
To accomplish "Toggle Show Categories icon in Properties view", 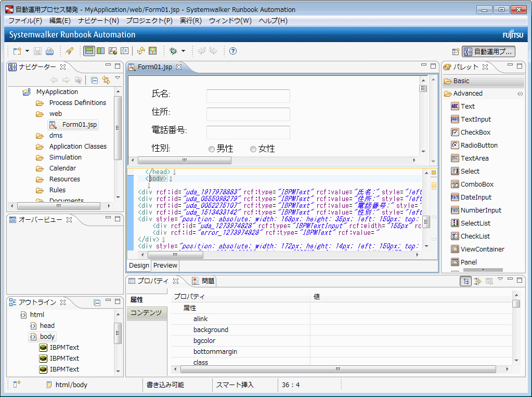I will tap(466, 281).
